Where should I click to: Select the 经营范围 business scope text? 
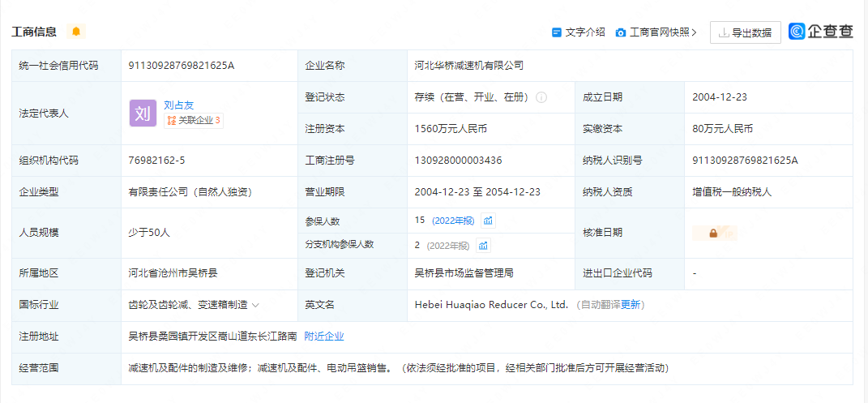coord(399,368)
